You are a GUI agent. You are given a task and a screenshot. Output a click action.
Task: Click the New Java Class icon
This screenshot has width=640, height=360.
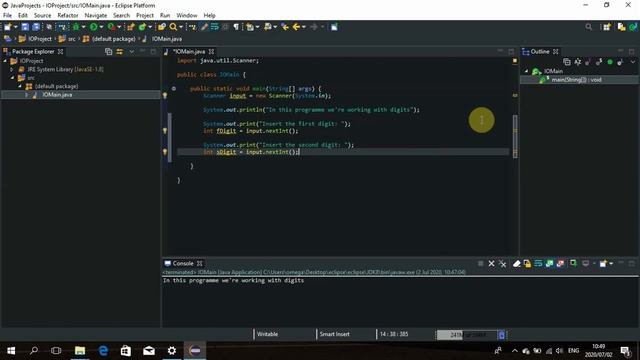[x=142, y=27]
